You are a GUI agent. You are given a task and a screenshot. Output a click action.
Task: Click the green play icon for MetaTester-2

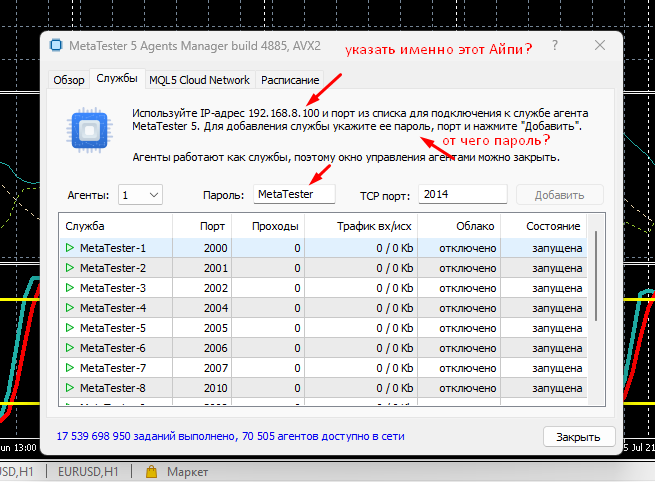tap(70, 268)
